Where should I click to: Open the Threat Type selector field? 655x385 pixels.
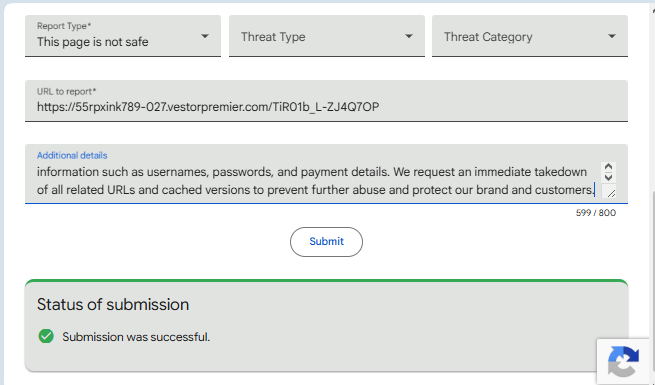(x=327, y=36)
